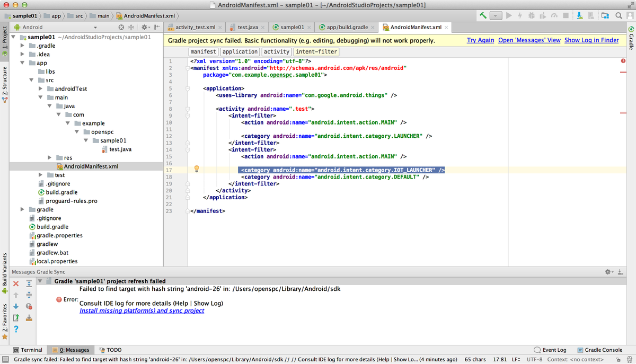Image resolution: width=636 pixels, height=364 pixels.
Task: Click the blue down arrow next message icon
Action: coord(16,306)
